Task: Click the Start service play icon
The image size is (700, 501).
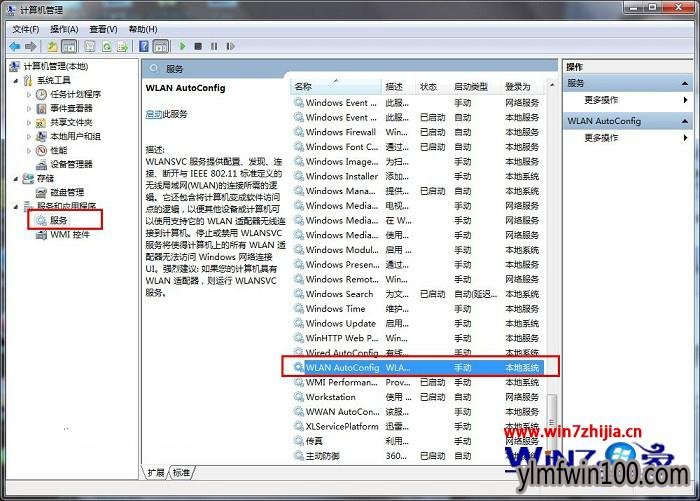Action: tap(182, 46)
